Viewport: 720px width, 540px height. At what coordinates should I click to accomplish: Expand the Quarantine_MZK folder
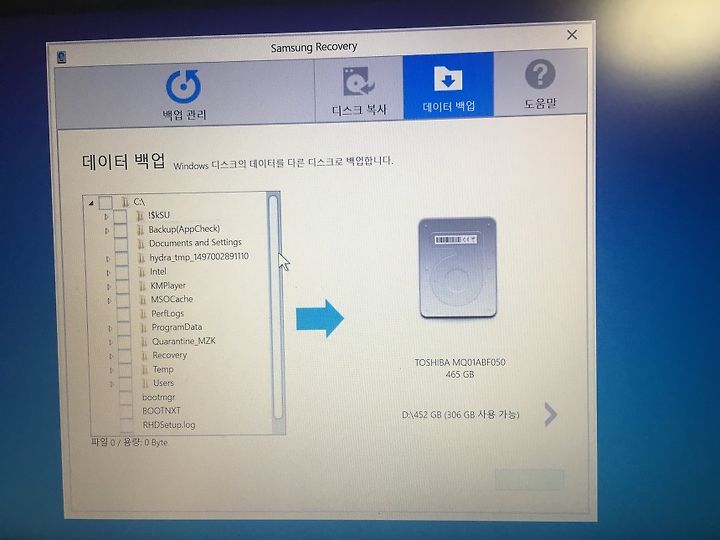[x=111, y=343]
